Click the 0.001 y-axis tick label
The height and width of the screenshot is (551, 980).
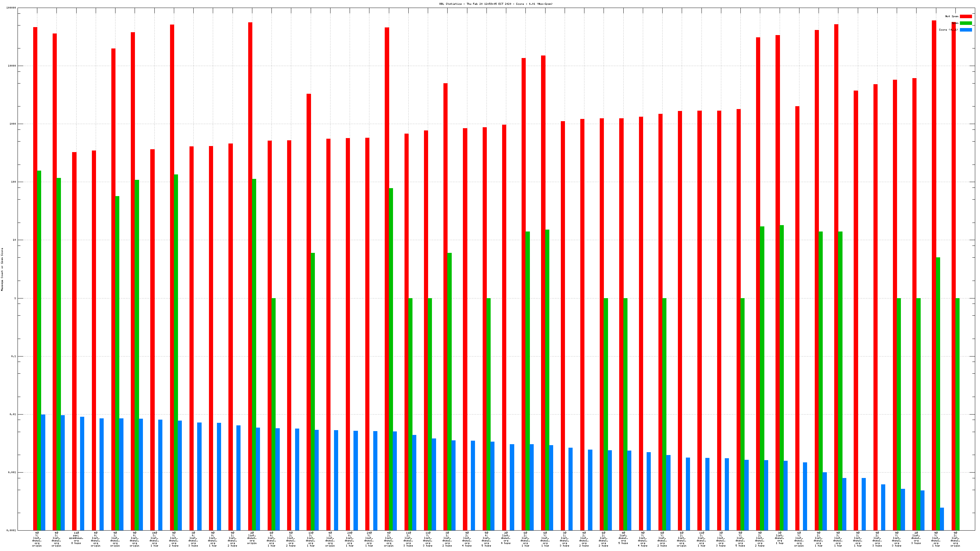tap(12, 472)
